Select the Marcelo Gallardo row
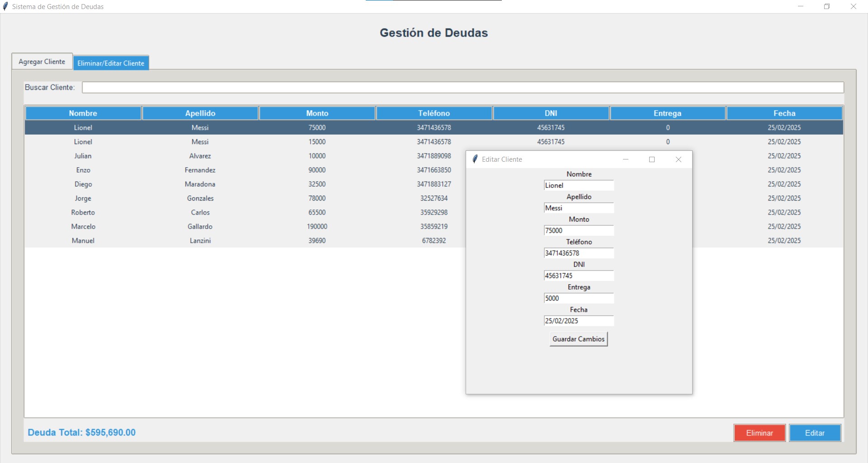 click(x=200, y=227)
